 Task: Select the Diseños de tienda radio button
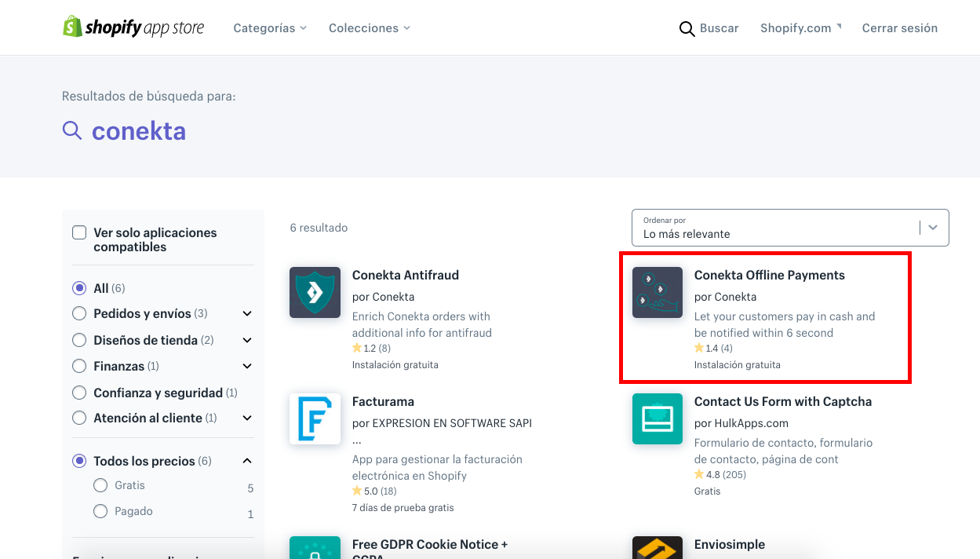(x=79, y=340)
